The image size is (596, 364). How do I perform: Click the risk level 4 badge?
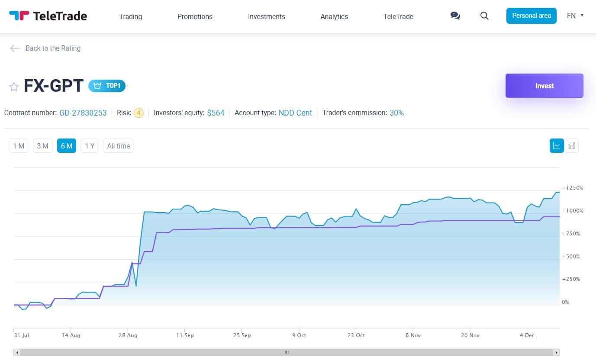tap(139, 113)
